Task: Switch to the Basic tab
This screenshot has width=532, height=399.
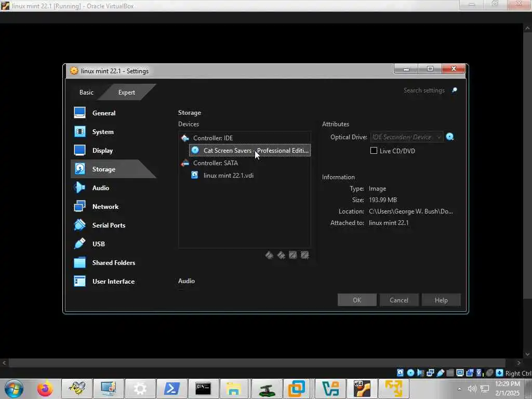Action: pos(86,92)
